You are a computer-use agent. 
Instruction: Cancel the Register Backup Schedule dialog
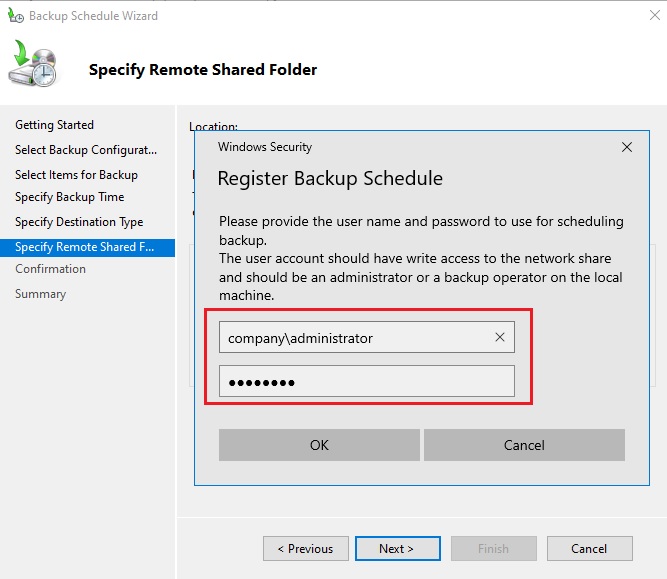coord(524,445)
